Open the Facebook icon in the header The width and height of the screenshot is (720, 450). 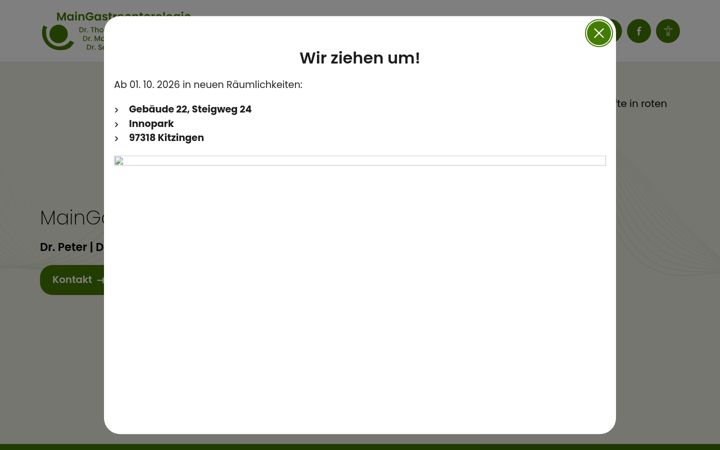click(639, 31)
